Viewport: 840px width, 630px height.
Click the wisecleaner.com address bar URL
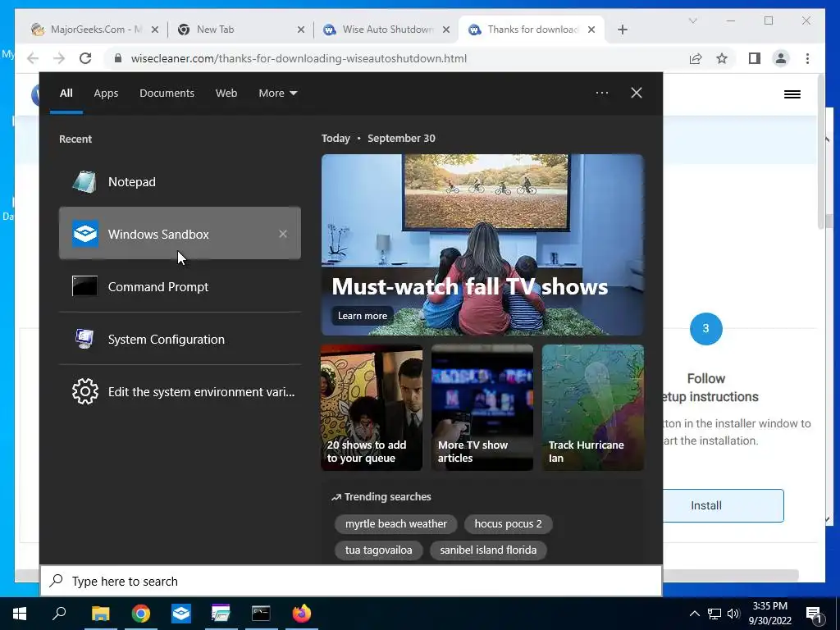pyautogui.click(x=299, y=58)
